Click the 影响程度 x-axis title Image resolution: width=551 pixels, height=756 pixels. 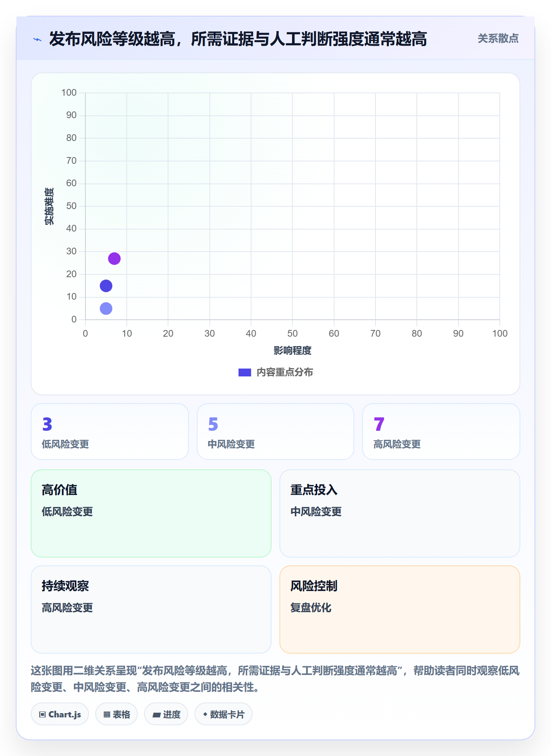(x=292, y=350)
